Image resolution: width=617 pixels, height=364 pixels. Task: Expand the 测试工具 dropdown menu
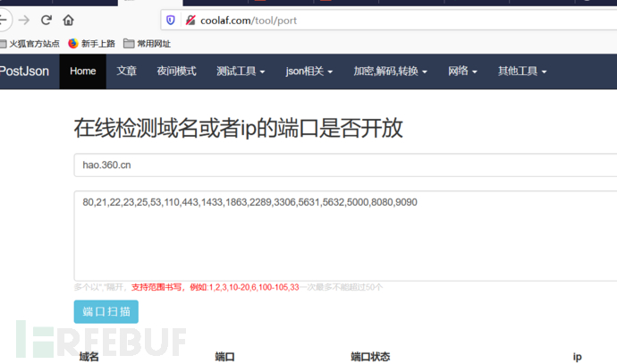pyautogui.click(x=241, y=72)
